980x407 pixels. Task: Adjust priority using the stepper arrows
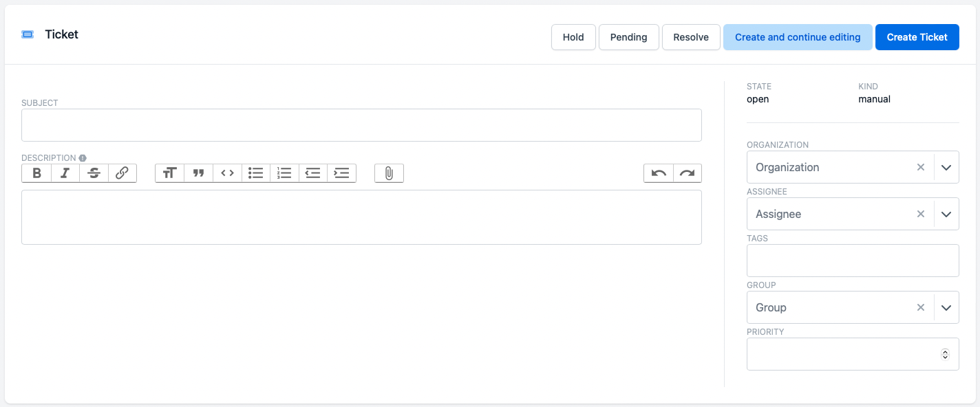tap(945, 354)
